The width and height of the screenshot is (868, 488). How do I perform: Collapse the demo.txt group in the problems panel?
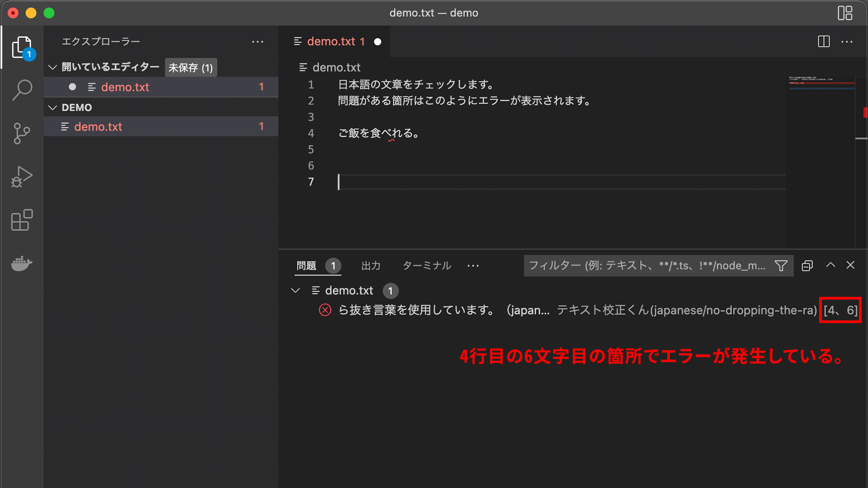296,291
